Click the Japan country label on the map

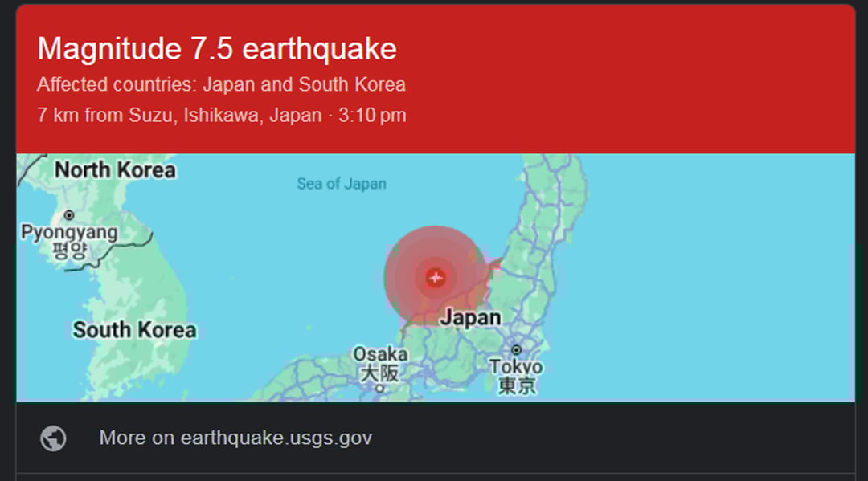470,317
